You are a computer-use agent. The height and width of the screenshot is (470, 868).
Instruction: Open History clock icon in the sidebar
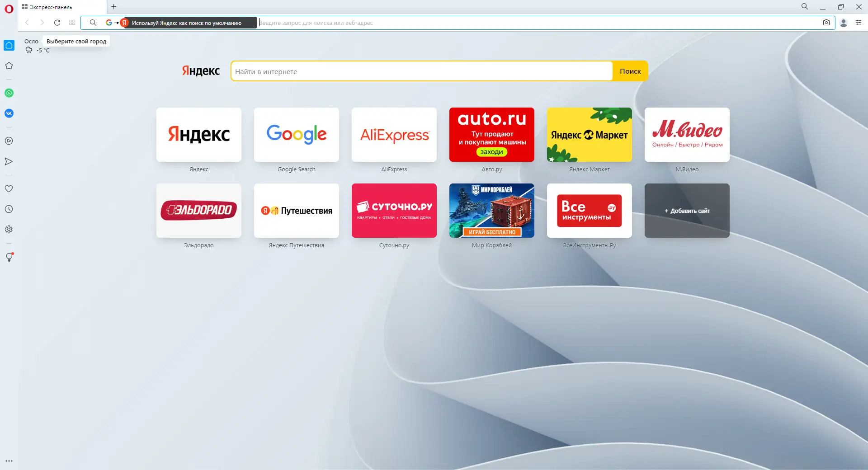pos(9,209)
